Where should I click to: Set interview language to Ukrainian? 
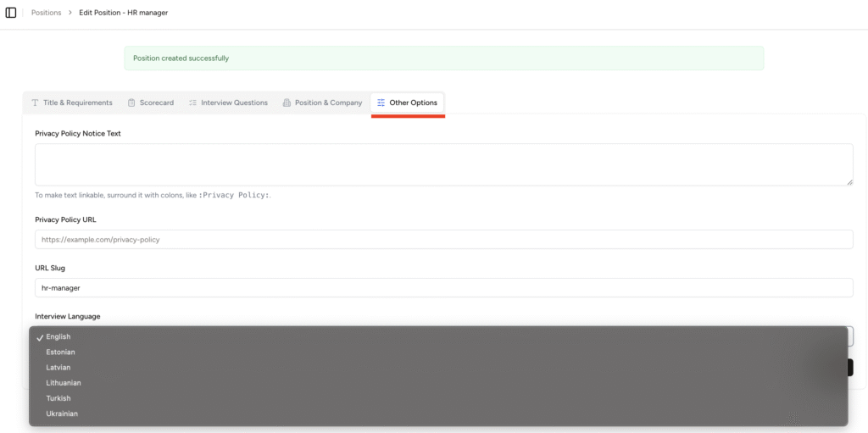62,414
